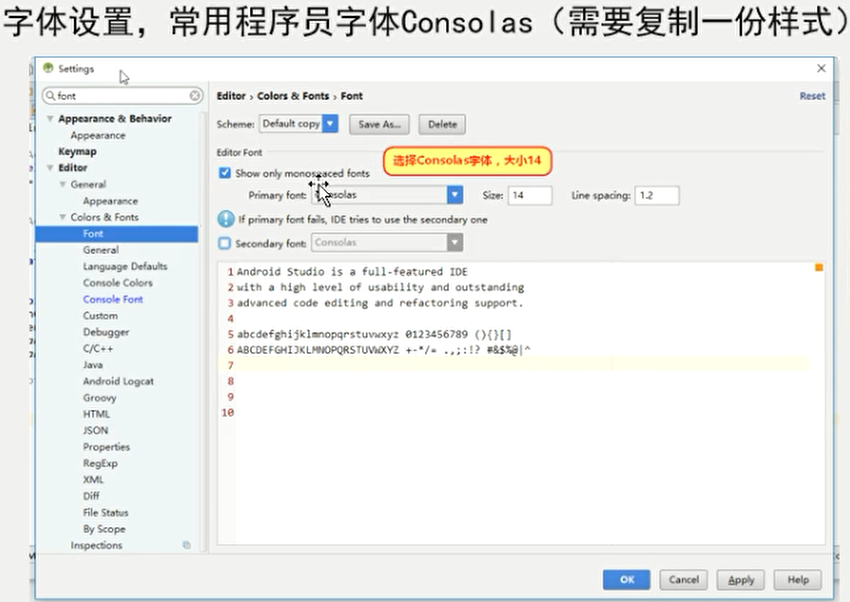Image resolution: width=850 pixels, height=602 pixels.
Task: Collapse the Colors & Fonts node
Action: [x=62, y=217]
